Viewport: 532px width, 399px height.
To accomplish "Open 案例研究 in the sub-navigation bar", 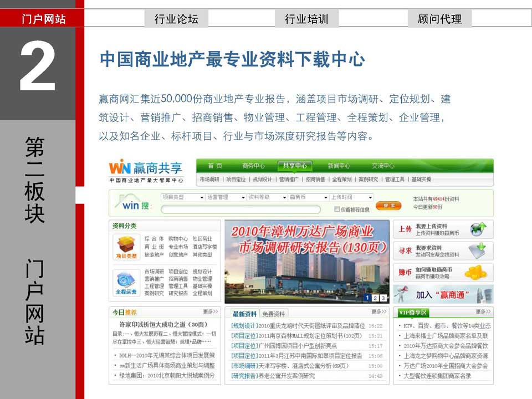I will (368, 179).
